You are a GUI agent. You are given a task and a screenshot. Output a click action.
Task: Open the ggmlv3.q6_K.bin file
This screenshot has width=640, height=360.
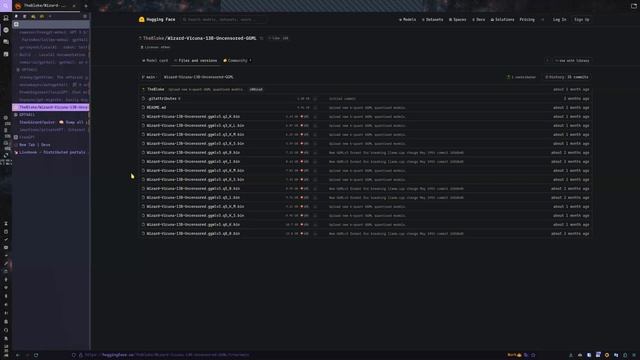tap(193, 224)
